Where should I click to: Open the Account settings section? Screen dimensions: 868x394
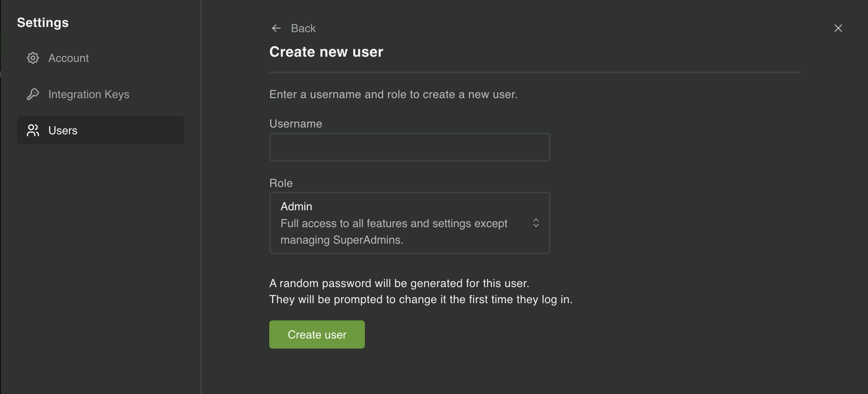69,58
